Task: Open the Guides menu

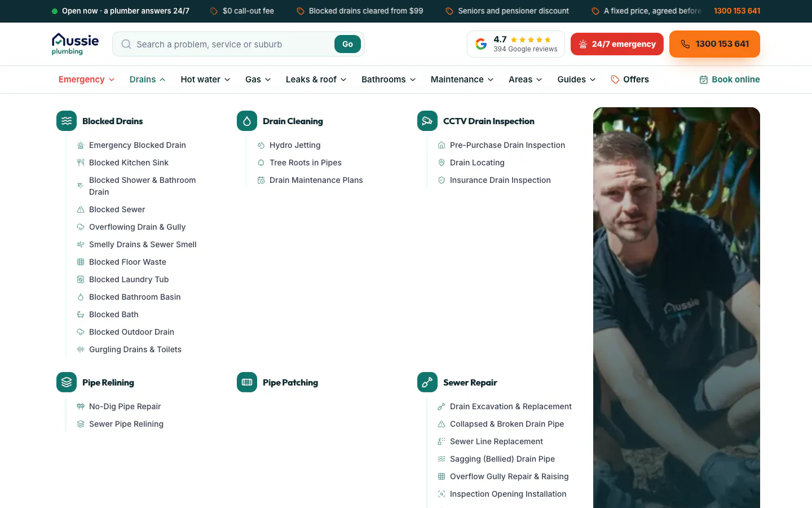Action: tap(576, 80)
